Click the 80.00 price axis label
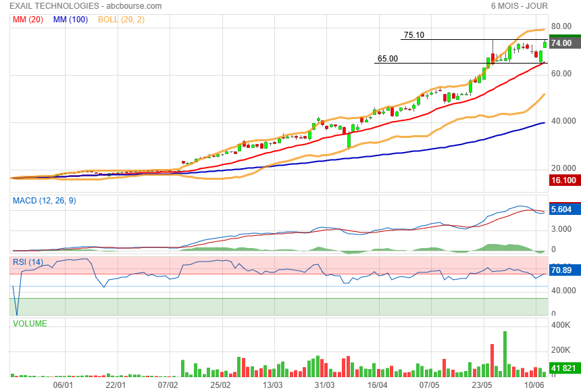581x392 pixels. [x=561, y=26]
